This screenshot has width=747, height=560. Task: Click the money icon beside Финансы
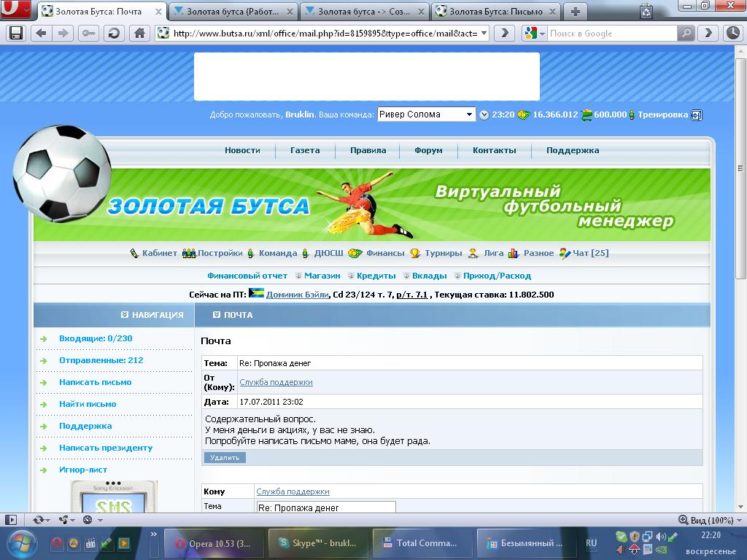pyautogui.click(x=355, y=253)
